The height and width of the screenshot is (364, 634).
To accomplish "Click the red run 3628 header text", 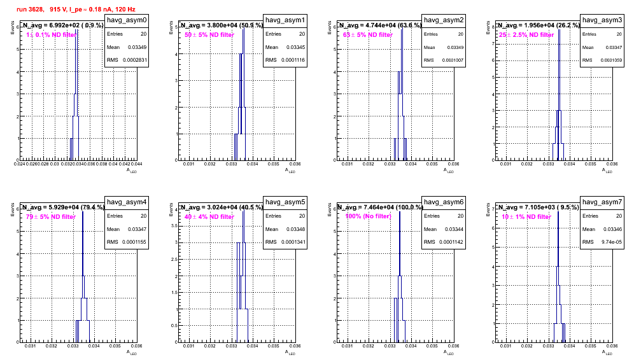I will point(76,9).
